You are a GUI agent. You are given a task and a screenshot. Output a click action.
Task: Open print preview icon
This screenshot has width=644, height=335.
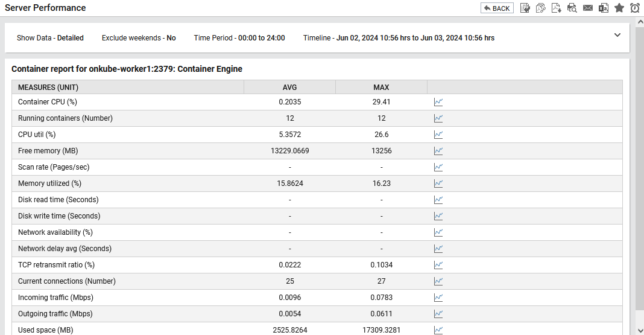(x=572, y=8)
